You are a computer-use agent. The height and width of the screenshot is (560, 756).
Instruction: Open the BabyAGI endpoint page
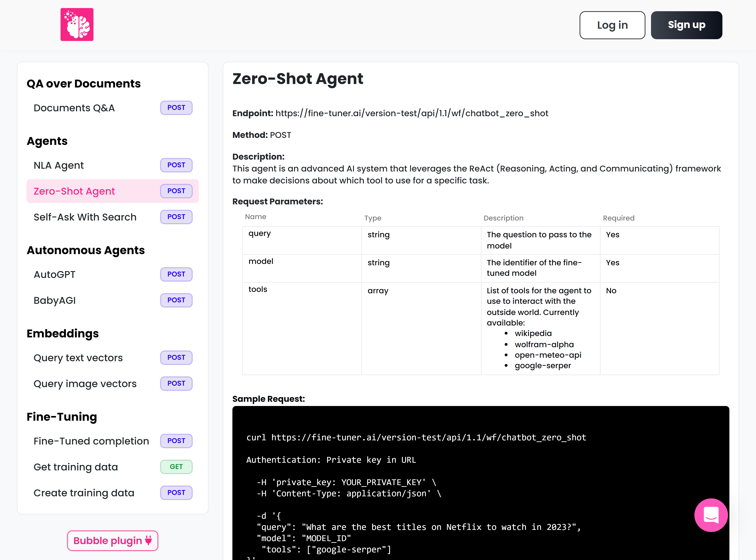pyautogui.click(x=55, y=300)
